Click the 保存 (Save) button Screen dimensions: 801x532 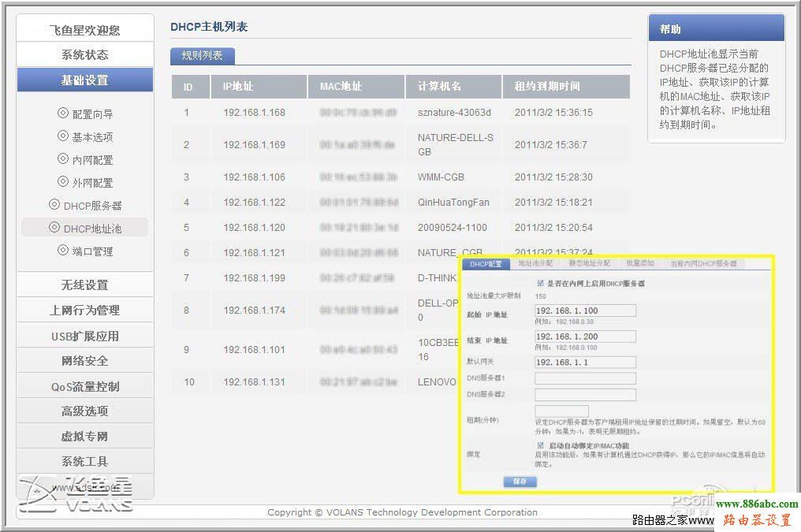click(x=520, y=482)
